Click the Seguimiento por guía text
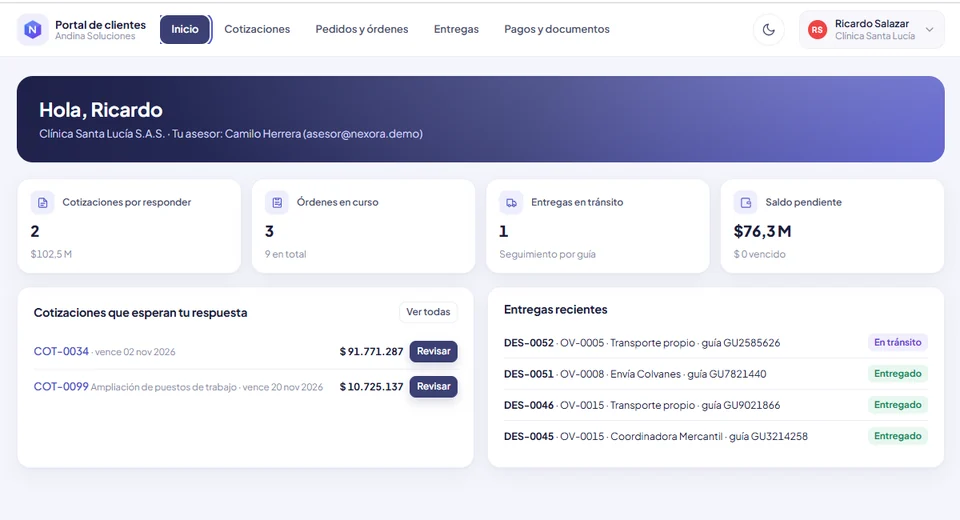Image resolution: width=960 pixels, height=520 pixels. 547,254
